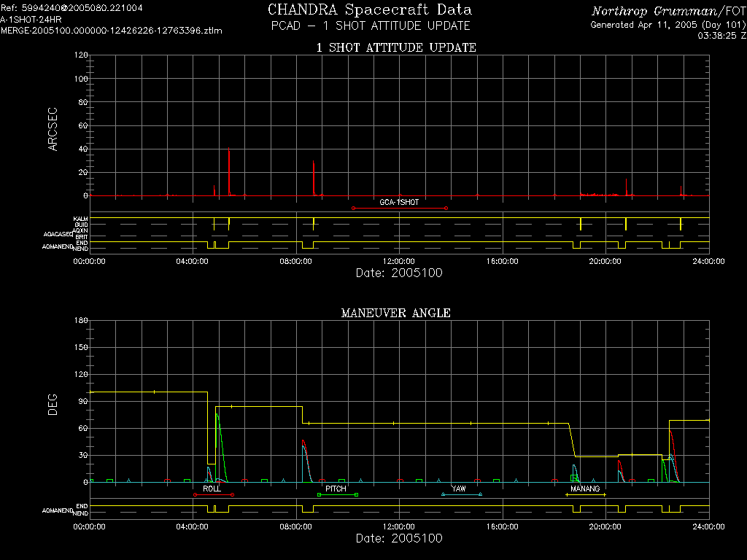Viewport: 747px width, 560px height.
Task: Click the 12:00:00 label of the upper chart
Action: (x=399, y=262)
